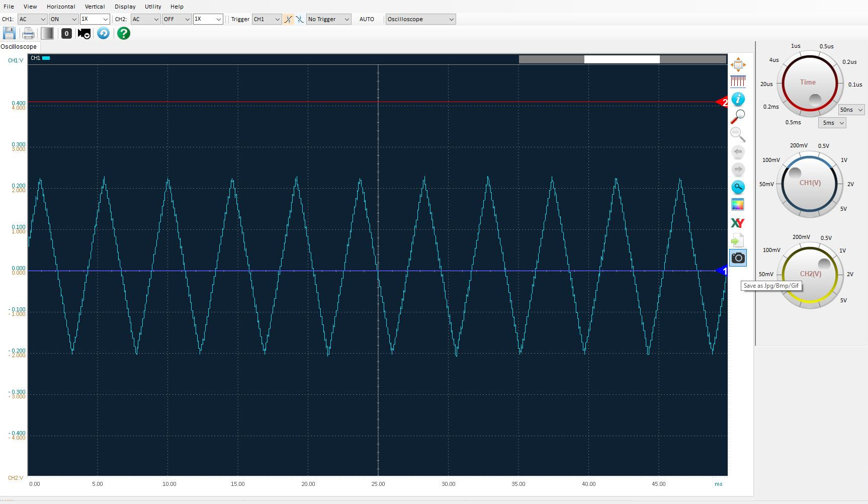Click the AUTO button

click(367, 19)
